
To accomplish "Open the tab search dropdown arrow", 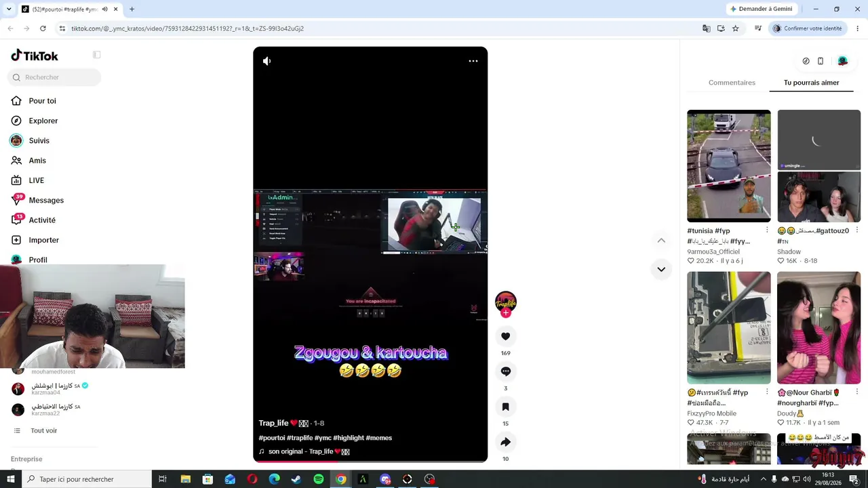I will click(x=9, y=9).
